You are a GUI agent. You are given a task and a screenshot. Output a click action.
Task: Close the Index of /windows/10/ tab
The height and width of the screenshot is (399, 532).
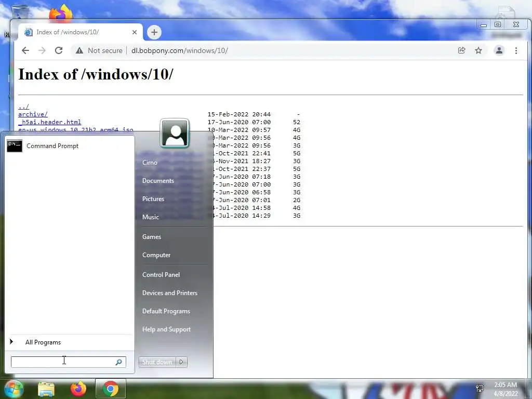coord(135,32)
